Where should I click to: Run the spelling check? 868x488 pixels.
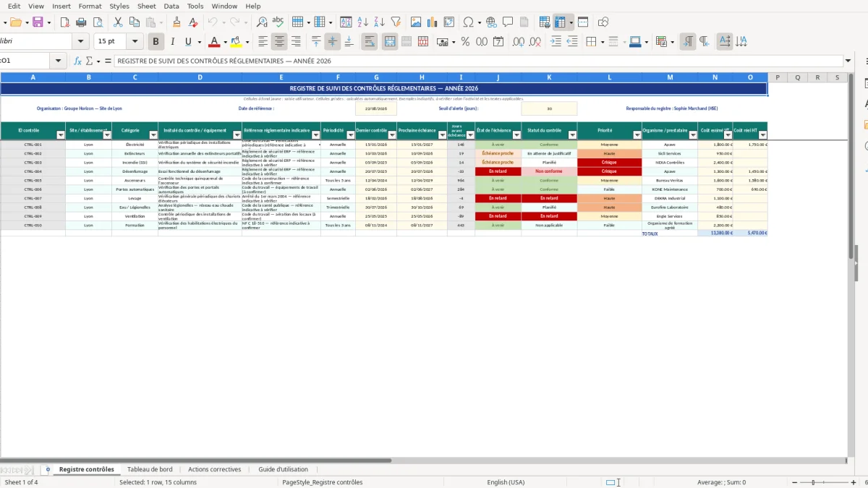[x=278, y=22]
